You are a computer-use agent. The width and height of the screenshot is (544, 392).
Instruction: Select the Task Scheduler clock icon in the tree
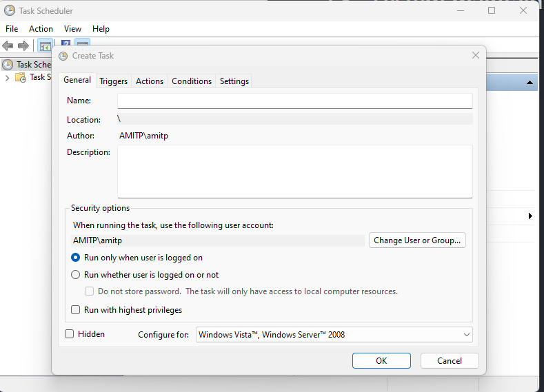click(8, 65)
